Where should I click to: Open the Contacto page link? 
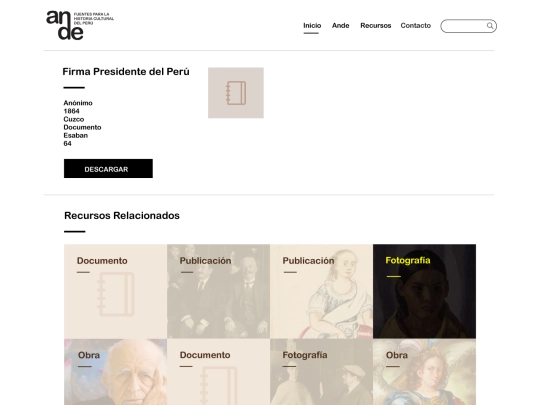(416, 25)
